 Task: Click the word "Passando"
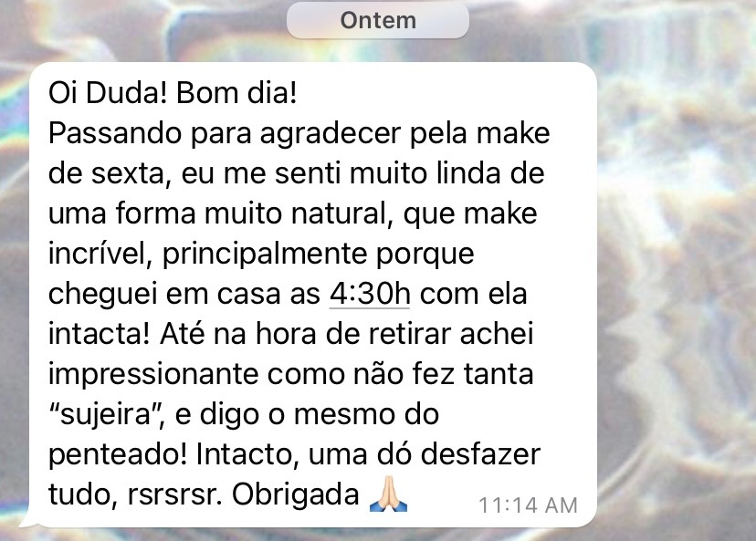click(x=115, y=133)
